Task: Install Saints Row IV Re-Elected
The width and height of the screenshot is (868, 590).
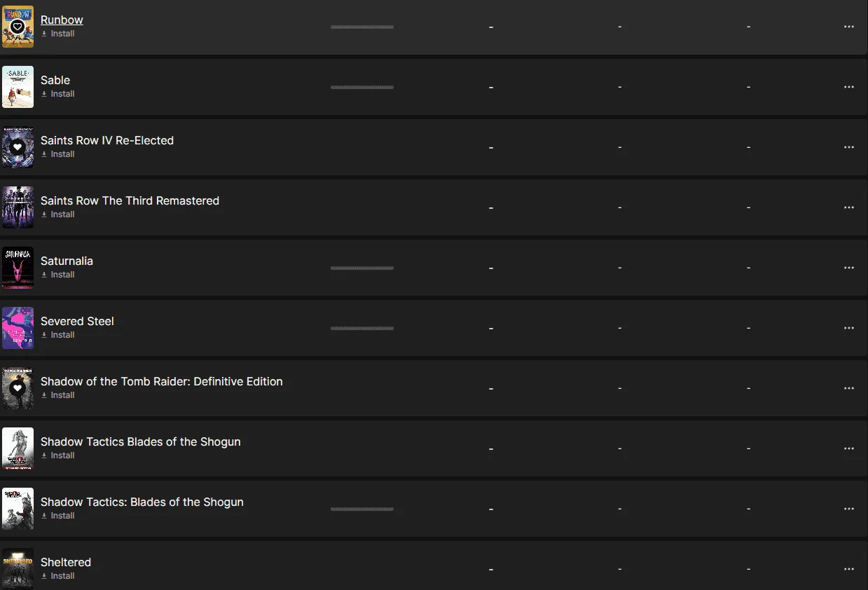Action: 58,154
